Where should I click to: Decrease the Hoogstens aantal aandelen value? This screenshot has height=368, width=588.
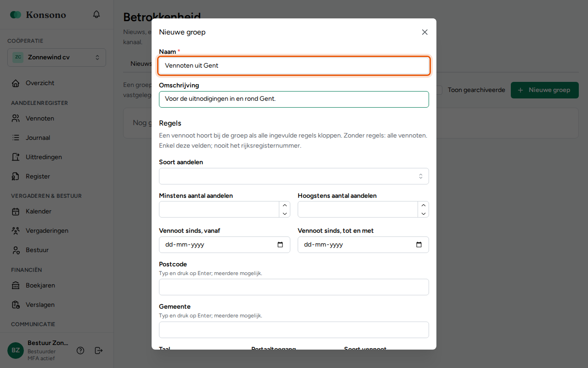click(x=424, y=213)
